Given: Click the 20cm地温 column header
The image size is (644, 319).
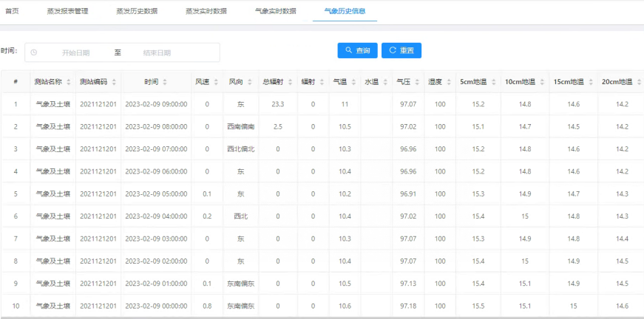Looking at the screenshot, I should (x=617, y=82).
